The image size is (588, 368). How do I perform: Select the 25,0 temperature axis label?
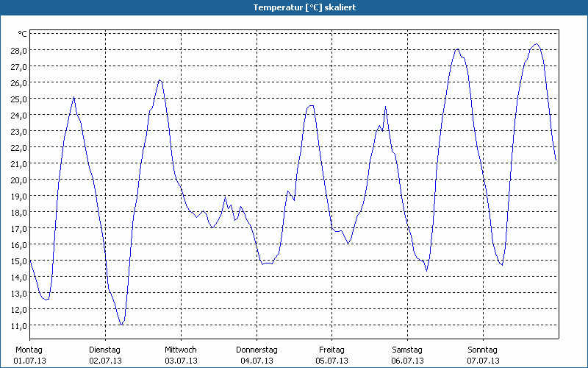coord(19,99)
